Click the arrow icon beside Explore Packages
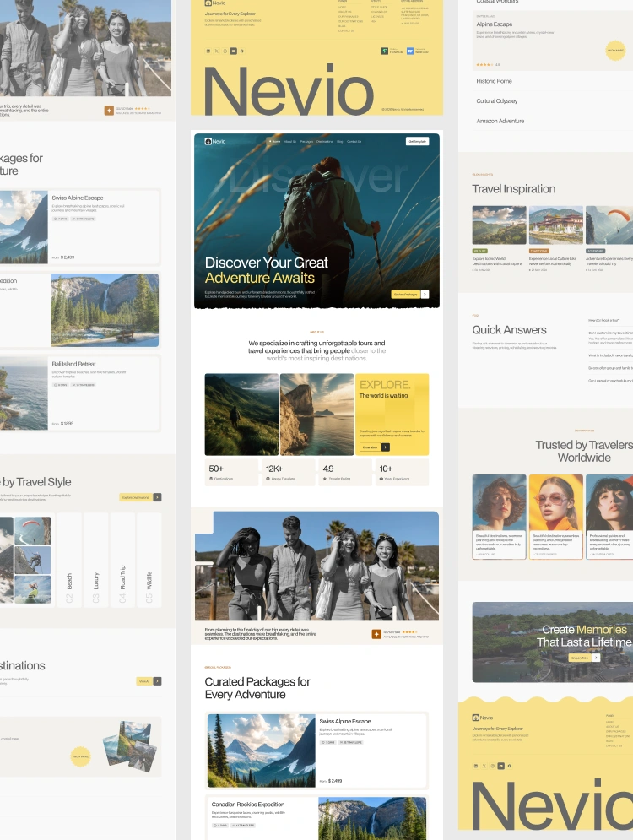 [x=425, y=294]
